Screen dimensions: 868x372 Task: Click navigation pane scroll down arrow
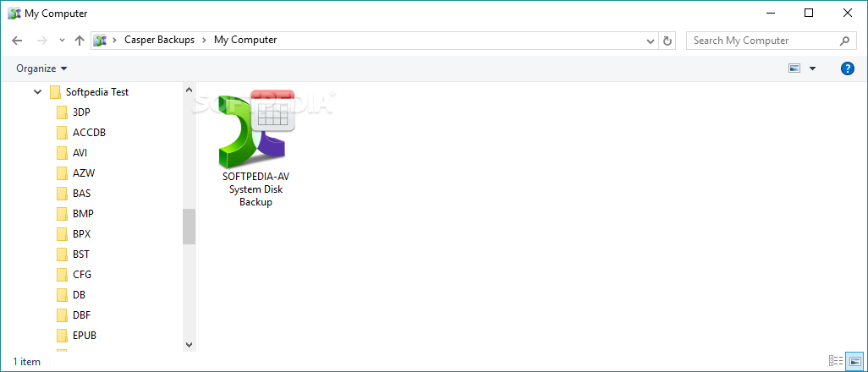click(x=189, y=344)
